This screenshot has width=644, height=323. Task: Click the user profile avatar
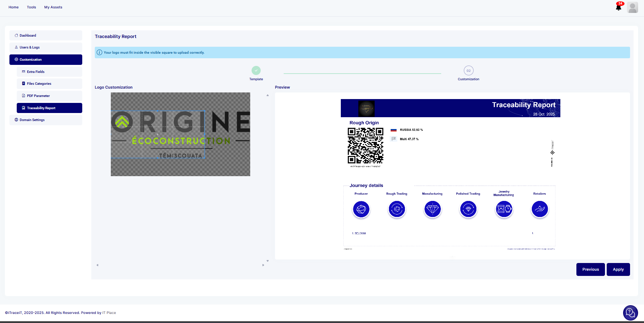(x=632, y=7)
